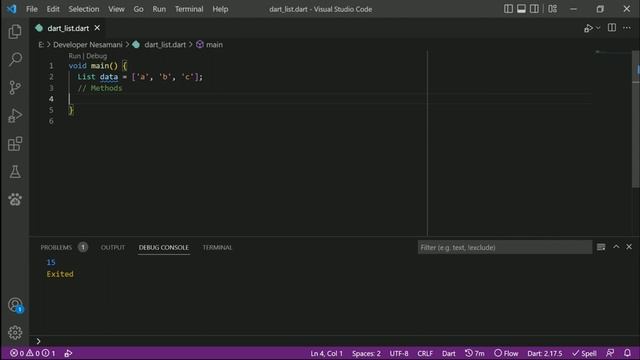The width and height of the screenshot is (640, 360).
Task: Open the Manage gear icon
Action: (x=15, y=332)
